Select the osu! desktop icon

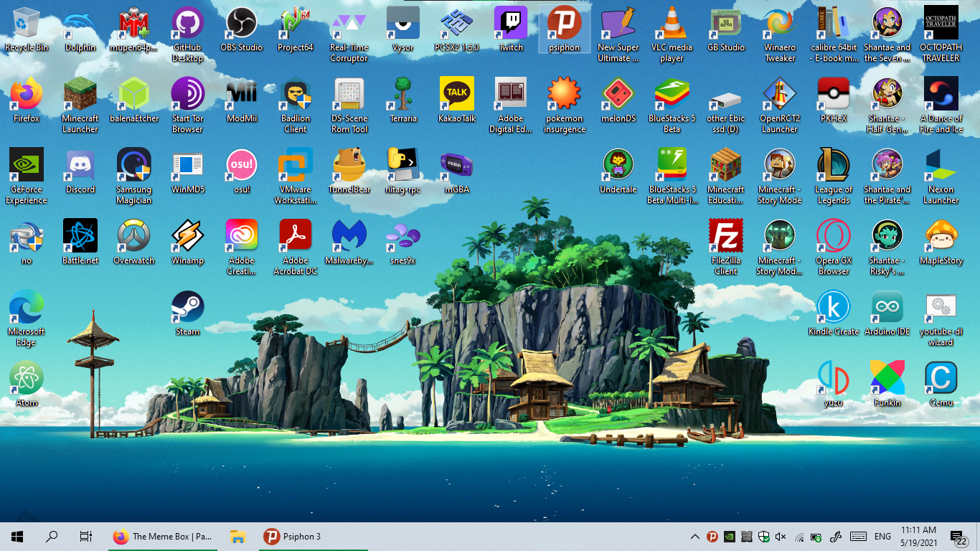coord(242,171)
